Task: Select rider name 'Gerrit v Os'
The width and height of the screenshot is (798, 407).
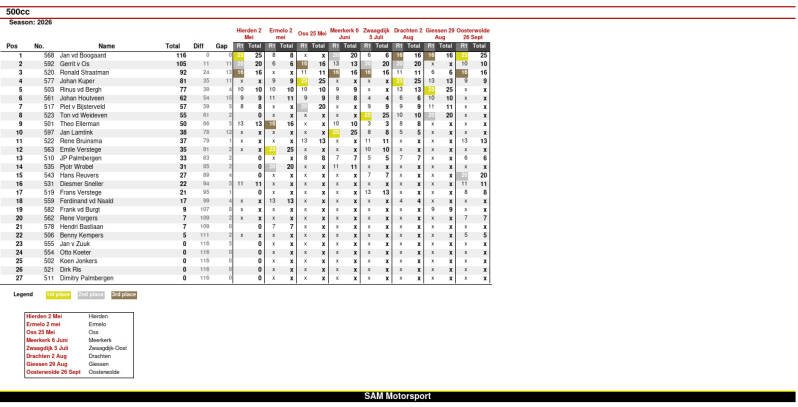Action: pos(74,64)
